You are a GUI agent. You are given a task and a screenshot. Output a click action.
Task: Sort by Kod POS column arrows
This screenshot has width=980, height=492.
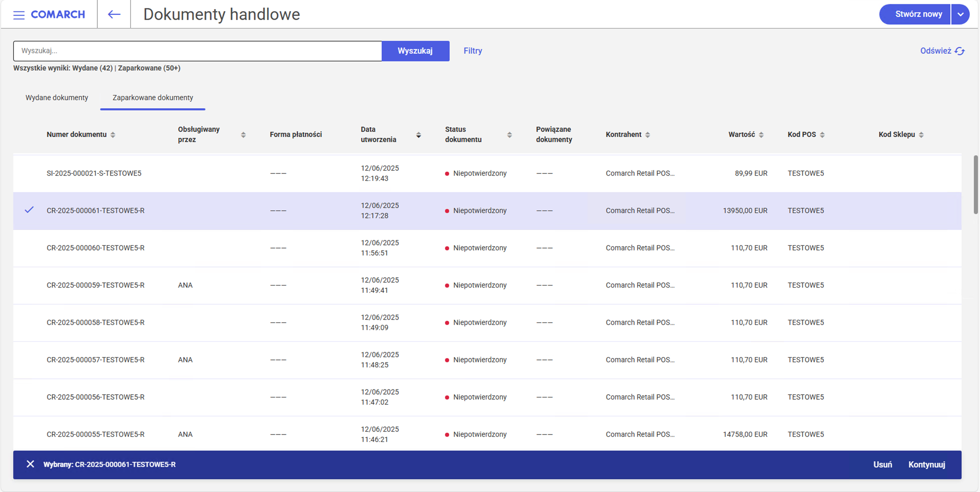[x=822, y=134]
